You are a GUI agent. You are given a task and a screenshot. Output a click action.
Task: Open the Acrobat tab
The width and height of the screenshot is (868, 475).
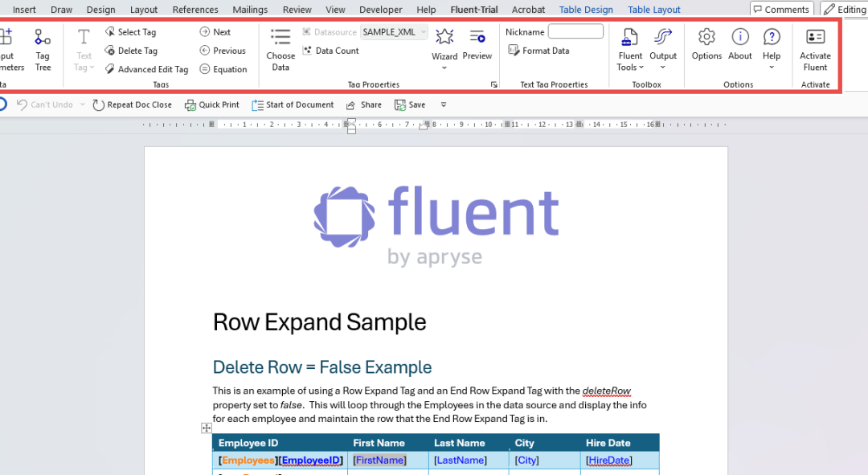(x=528, y=10)
